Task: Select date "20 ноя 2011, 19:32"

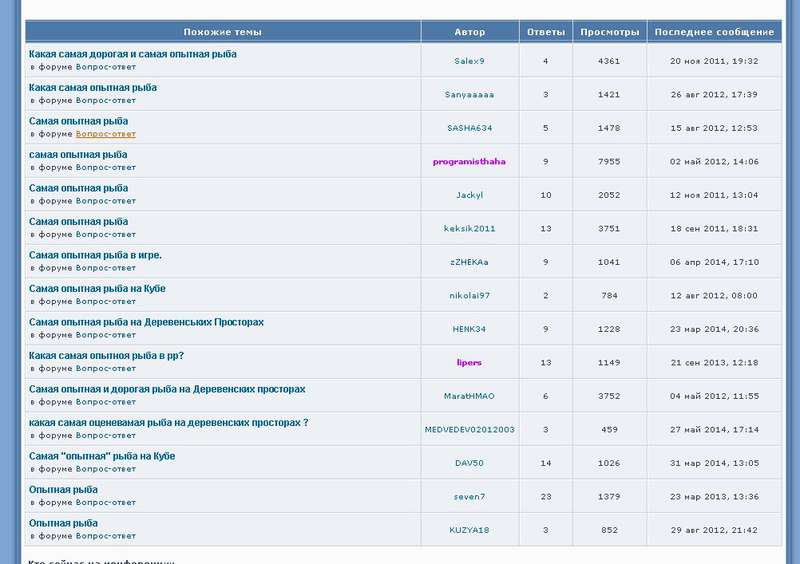Action: [714, 61]
